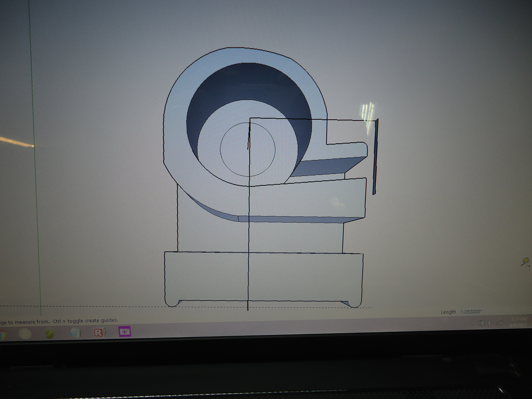532x399 pixels.
Task: Open the purple Camera app in taskbar
Action: pos(125,332)
